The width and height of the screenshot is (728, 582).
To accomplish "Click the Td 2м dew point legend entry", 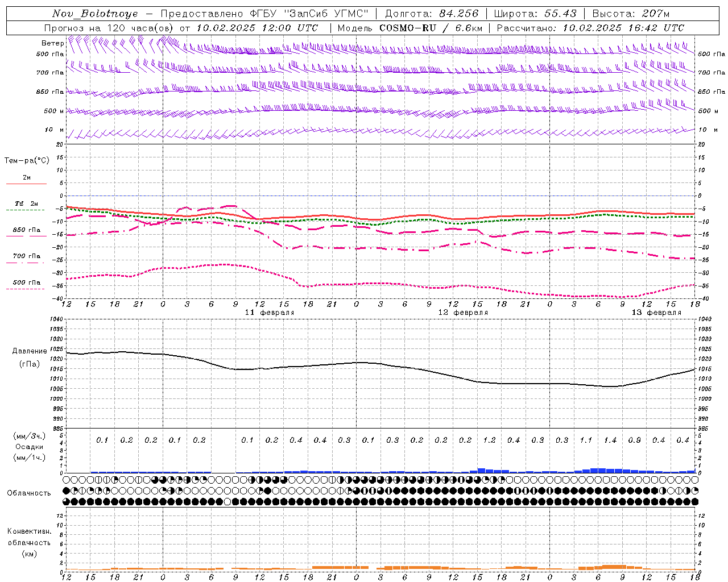I will (x=27, y=203).
